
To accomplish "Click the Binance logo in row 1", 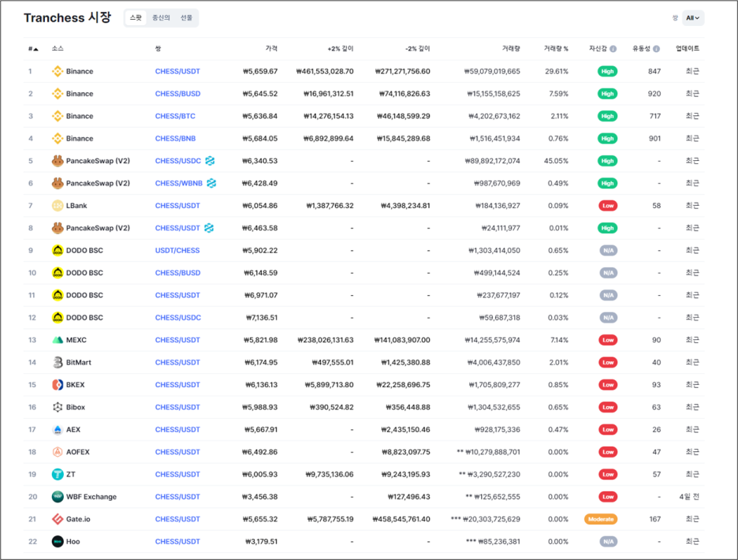I will 58,71.
